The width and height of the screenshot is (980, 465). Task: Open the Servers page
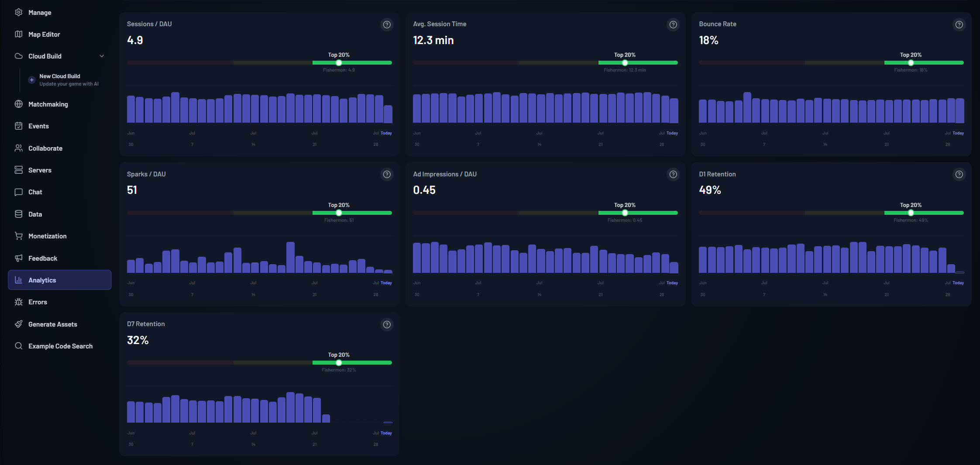[x=60, y=170]
